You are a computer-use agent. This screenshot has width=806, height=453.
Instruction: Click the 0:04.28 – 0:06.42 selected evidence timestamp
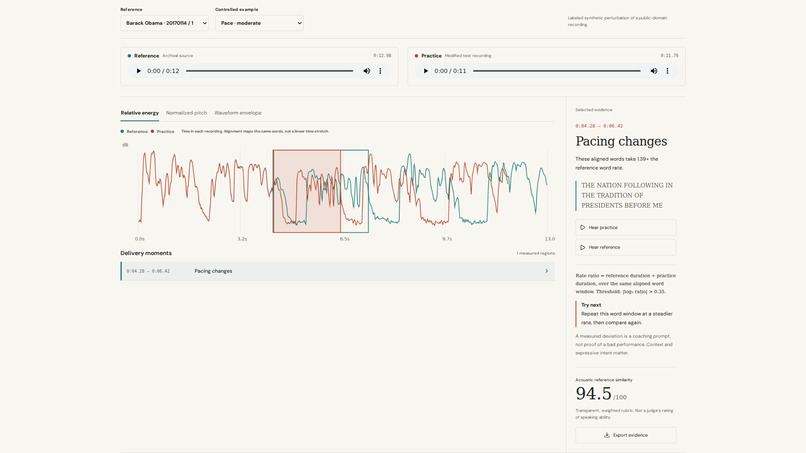(x=599, y=126)
